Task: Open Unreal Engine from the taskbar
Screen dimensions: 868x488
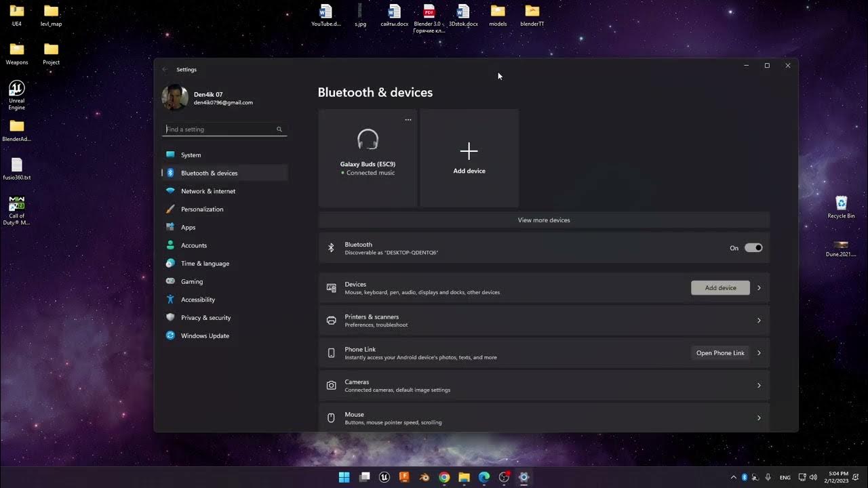Action: click(384, 477)
